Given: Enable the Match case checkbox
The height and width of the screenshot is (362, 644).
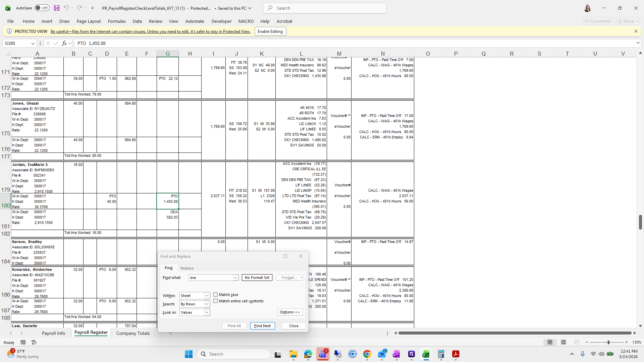Looking at the screenshot, I should [x=216, y=295].
